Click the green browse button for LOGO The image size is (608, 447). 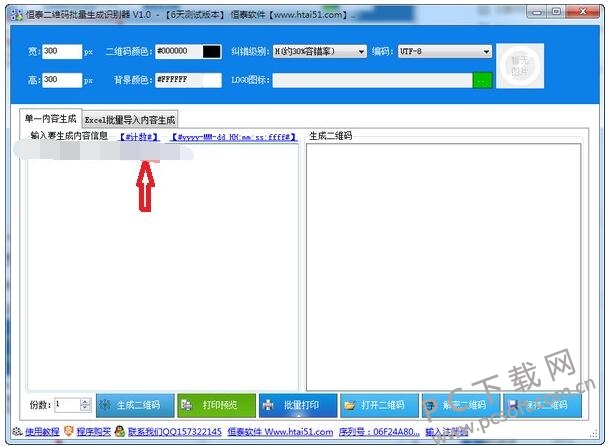482,80
